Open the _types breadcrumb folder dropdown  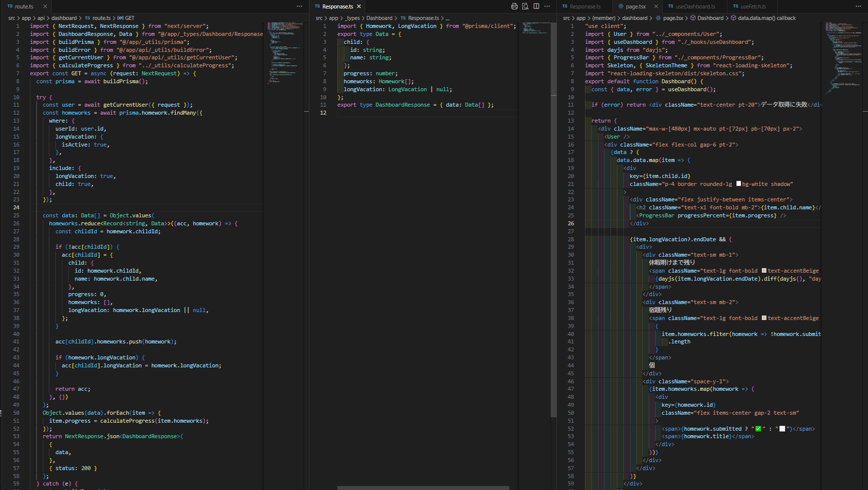(x=352, y=18)
